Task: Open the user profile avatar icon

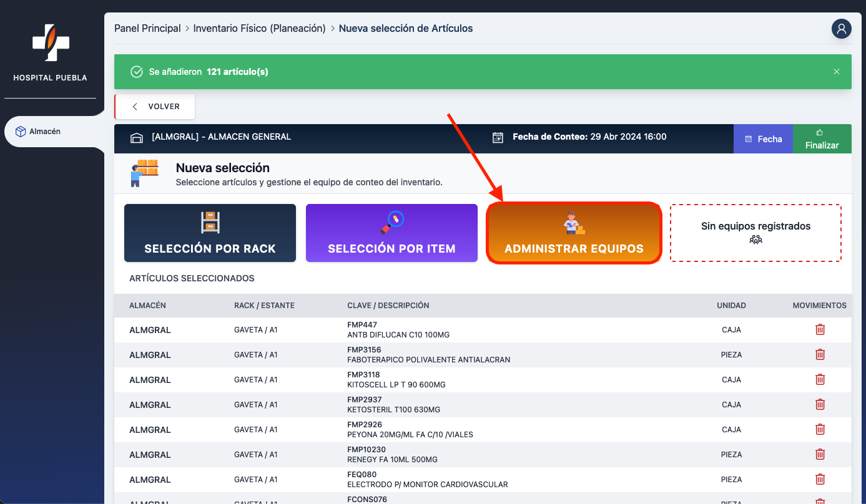Action: (x=841, y=29)
